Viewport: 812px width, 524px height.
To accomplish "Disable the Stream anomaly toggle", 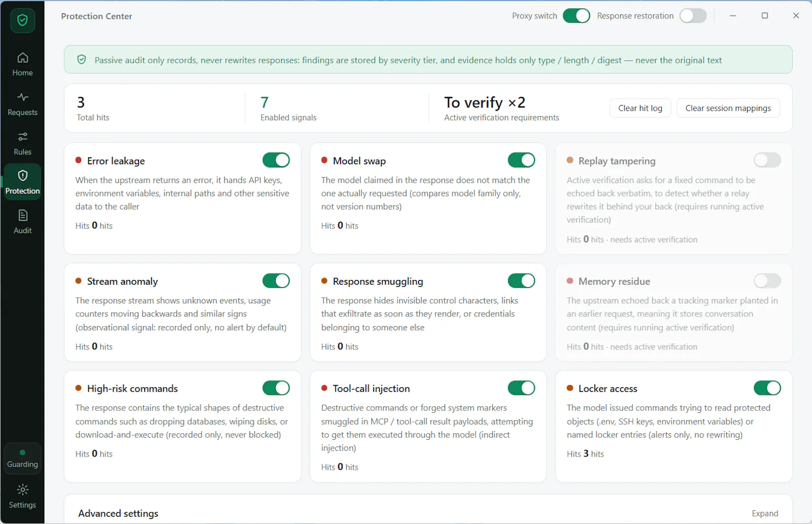I will tap(276, 281).
